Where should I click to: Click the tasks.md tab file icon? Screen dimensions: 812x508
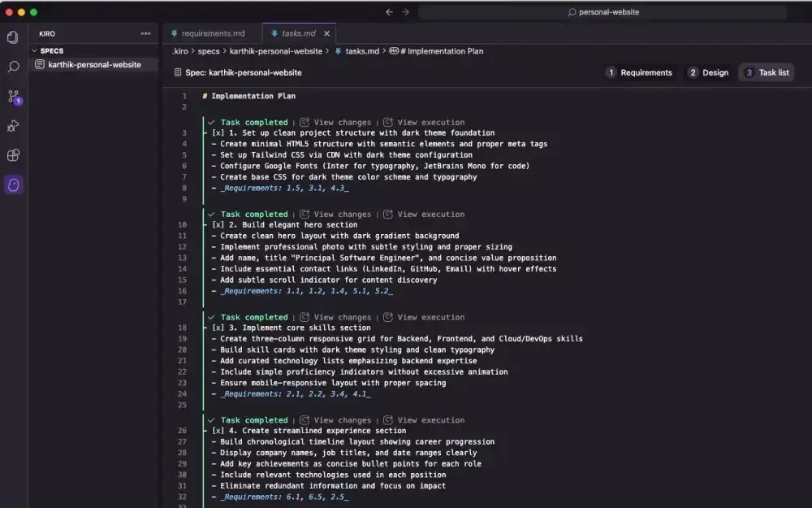(x=274, y=33)
